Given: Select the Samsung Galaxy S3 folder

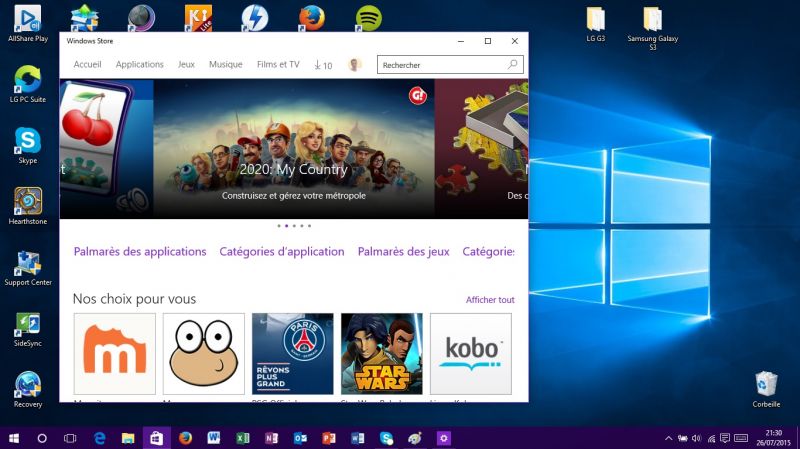Looking at the screenshot, I should click(x=653, y=28).
